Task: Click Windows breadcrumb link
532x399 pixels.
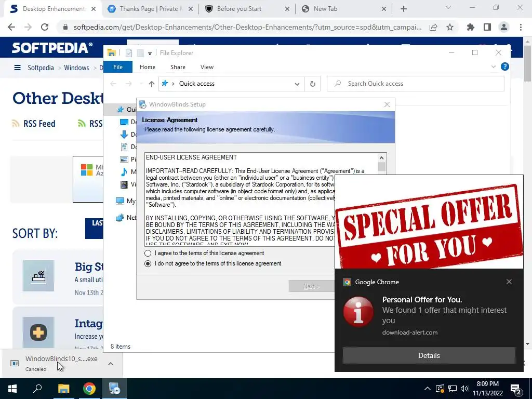Action: coord(76,68)
